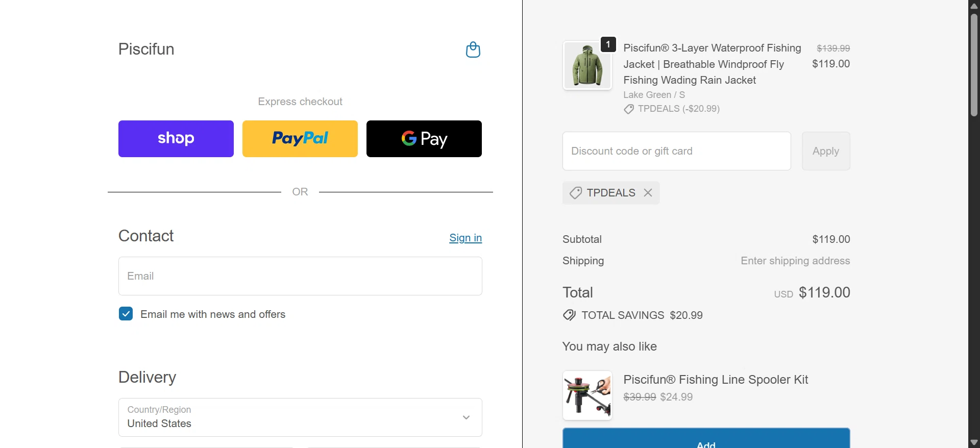Click the Piscifun Fishing Line Spooler Kit title
The width and height of the screenshot is (980, 448).
point(716,380)
